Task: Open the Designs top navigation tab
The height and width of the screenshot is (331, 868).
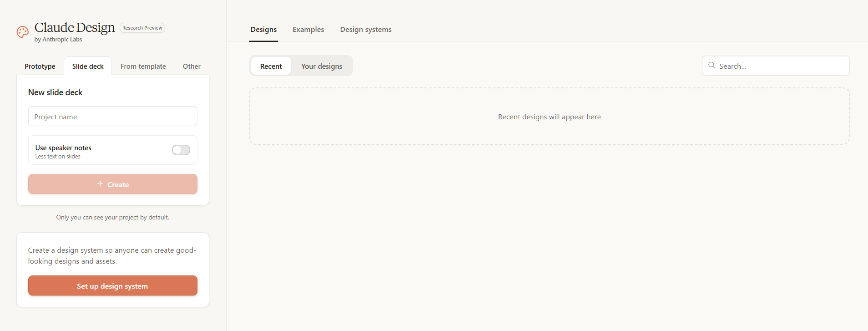Action: tap(263, 30)
